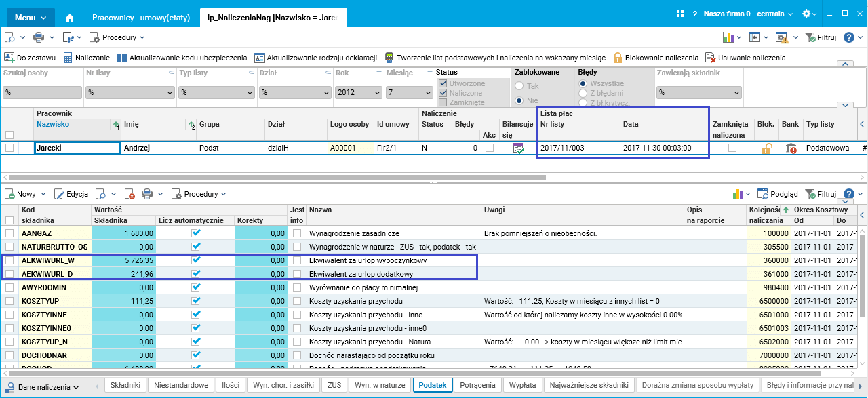Open the help question mark icon in top toolbar
Image resolution: width=868 pixels, height=398 pixels.
[x=848, y=38]
